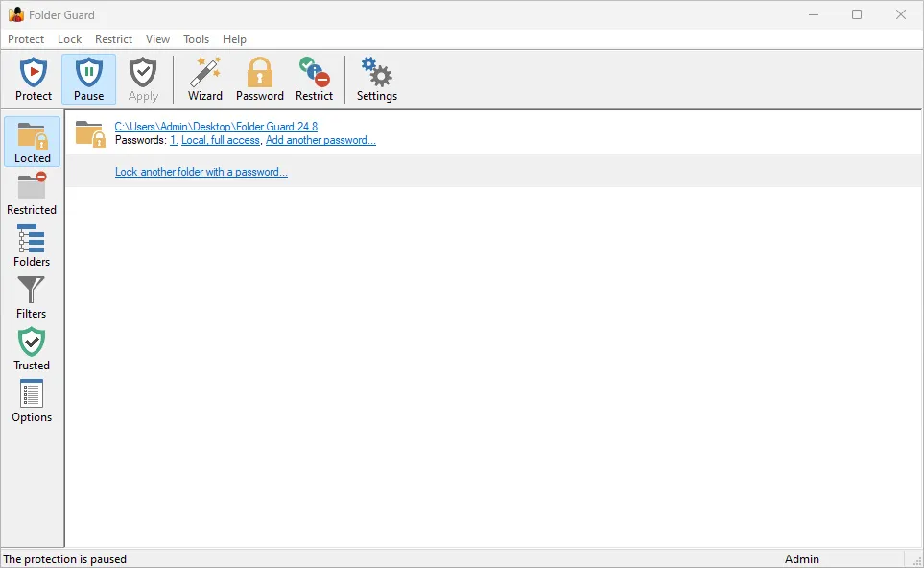Click 'Add another password...' link

click(320, 140)
